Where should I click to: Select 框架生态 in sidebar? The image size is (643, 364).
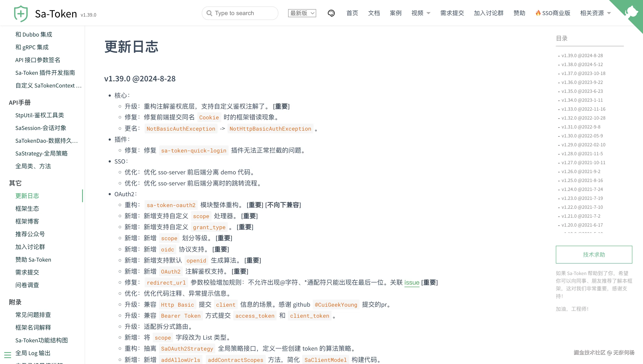pos(27,209)
